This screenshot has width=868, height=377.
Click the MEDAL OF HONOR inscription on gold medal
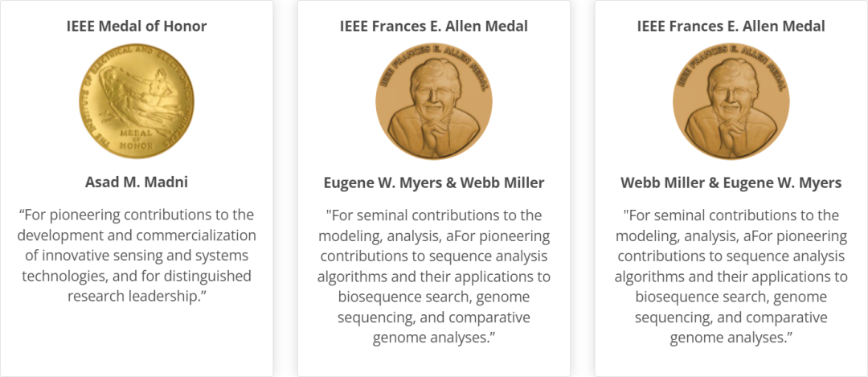pyautogui.click(x=137, y=139)
